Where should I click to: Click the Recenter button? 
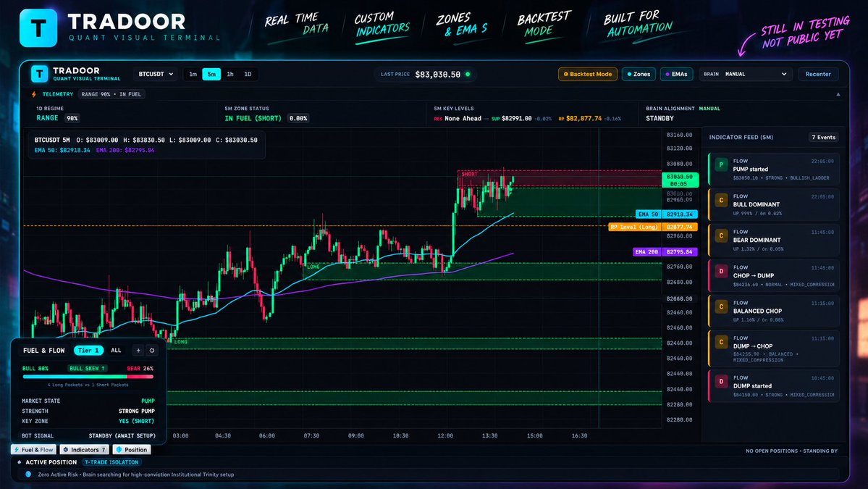(x=817, y=74)
